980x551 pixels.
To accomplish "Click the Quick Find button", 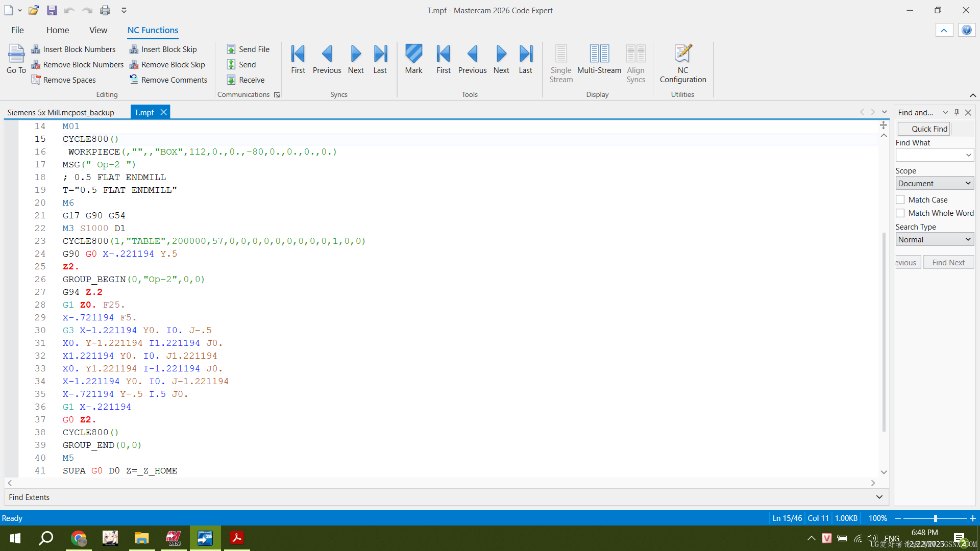I will click(x=924, y=129).
